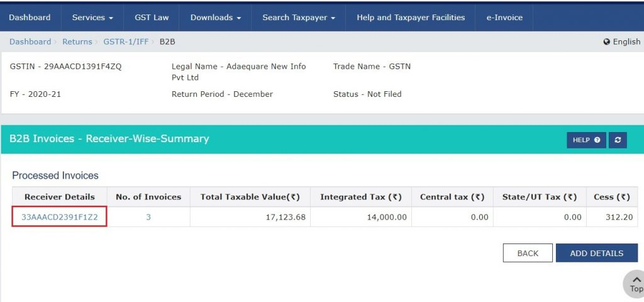The height and width of the screenshot is (302, 644).
Task: Go to Dashboard in the top navigation bar
Action: point(30,18)
